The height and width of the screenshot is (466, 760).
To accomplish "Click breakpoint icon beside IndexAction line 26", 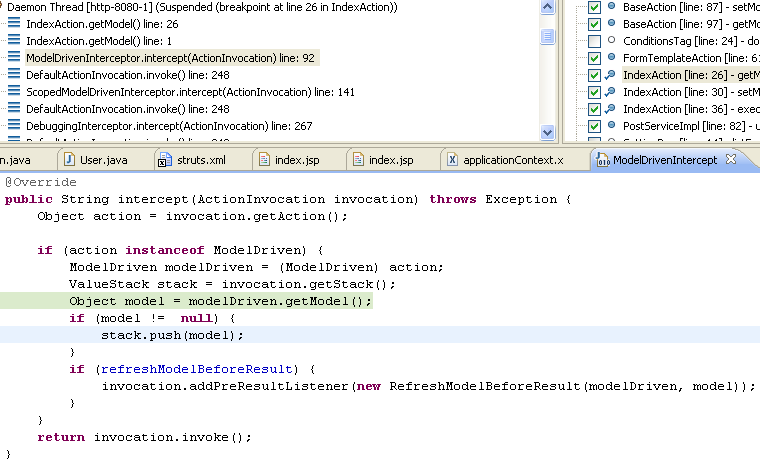I will (610, 75).
